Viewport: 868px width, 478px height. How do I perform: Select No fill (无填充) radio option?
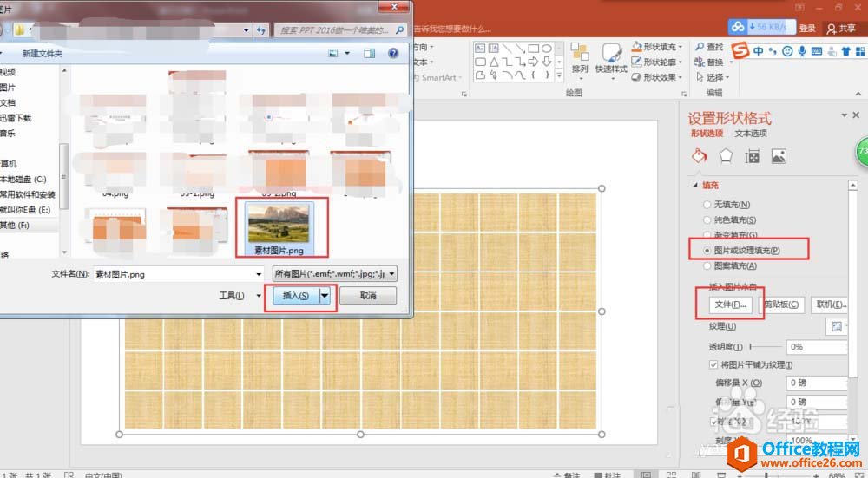[707, 205]
